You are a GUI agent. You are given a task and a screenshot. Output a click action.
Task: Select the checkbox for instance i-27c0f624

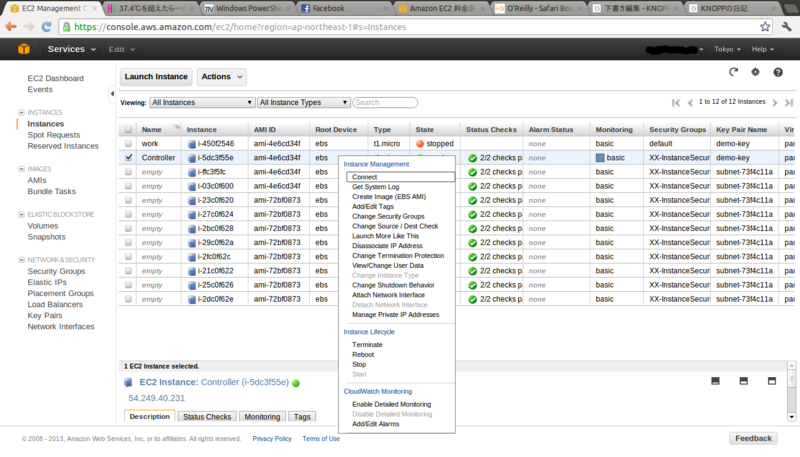(x=128, y=214)
